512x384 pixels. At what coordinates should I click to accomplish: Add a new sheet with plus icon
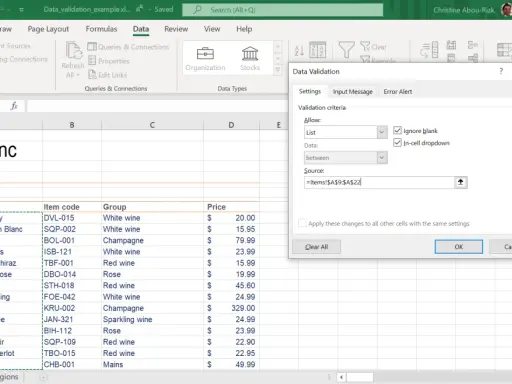click(x=43, y=377)
